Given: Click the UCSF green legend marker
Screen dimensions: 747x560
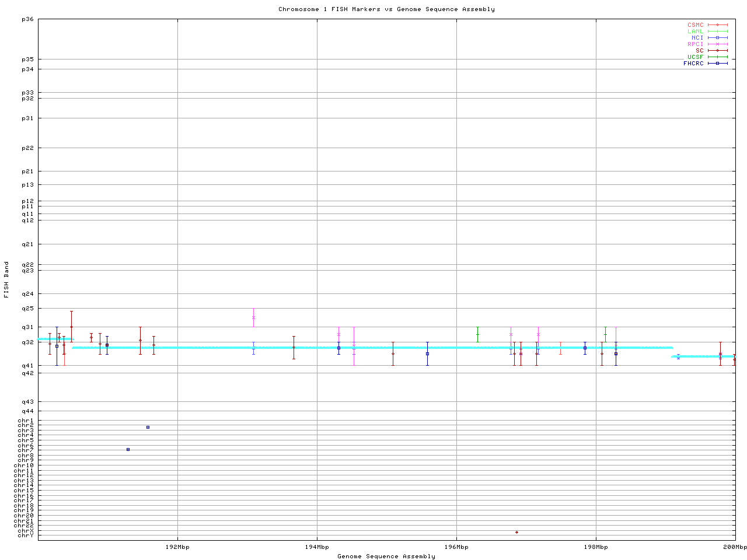Looking at the screenshot, I should 717,57.
